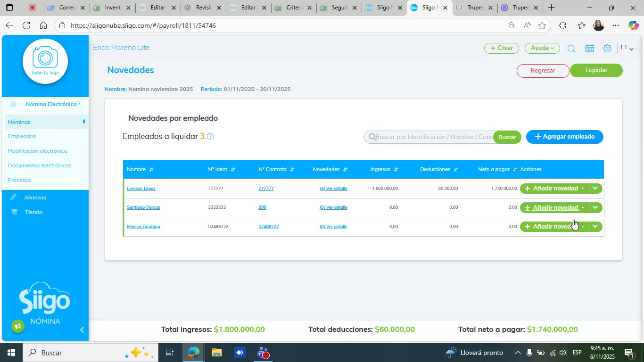The height and width of the screenshot is (362, 644).
Task: Click Agregar empleado button
Action: click(x=565, y=137)
